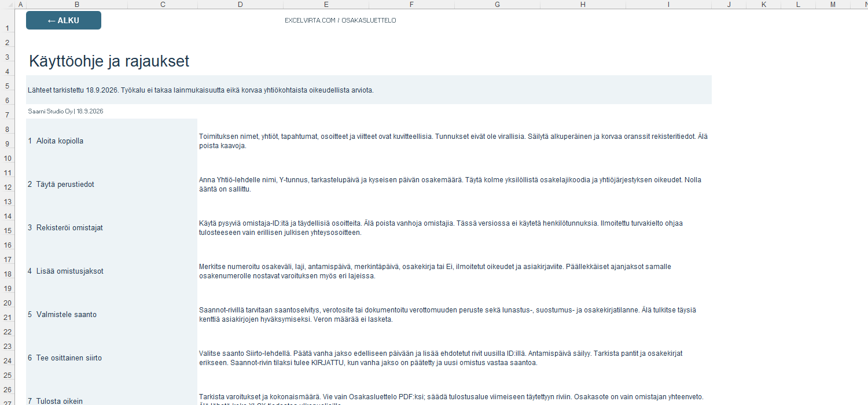The width and height of the screenshot is (868, 405).
Task: Click step '6 Tee osittainen siirto'
Action: click(x=65, y=358)
